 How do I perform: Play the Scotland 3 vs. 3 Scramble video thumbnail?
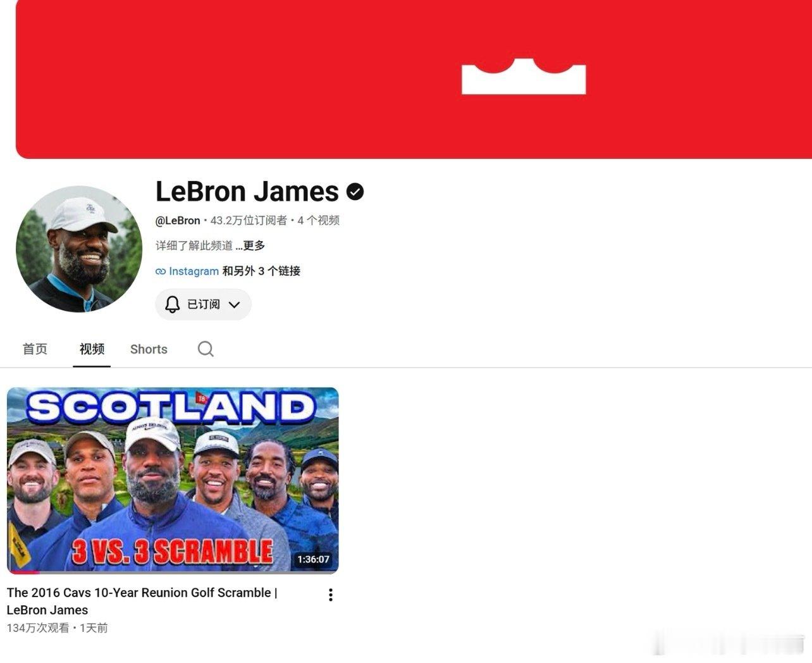coord(173,481)
